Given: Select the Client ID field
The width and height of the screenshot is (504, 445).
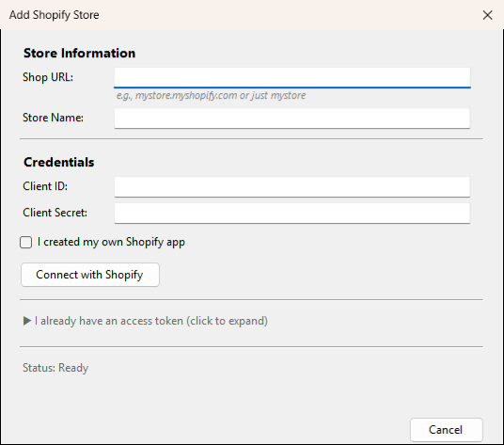Looking at the screenshot, I should (292, 186).
